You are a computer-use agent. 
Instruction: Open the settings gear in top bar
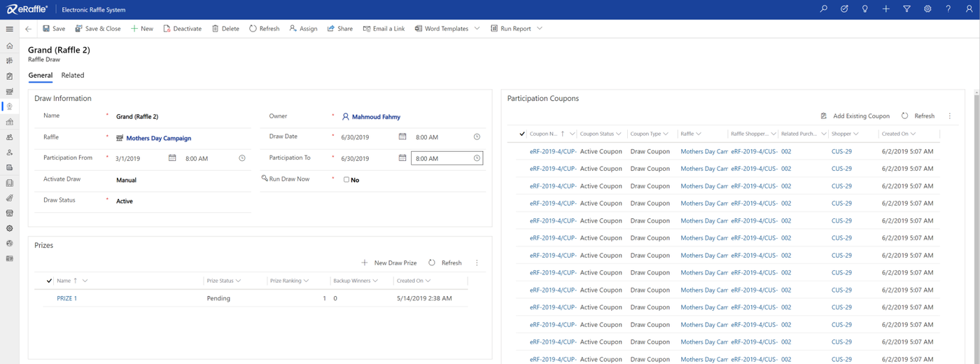[x=927, y=9]
